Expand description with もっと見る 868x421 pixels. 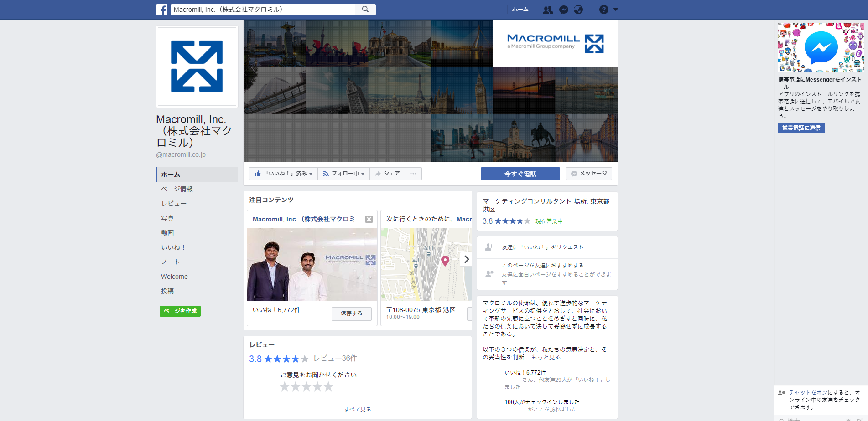click(x=546, y=357)
